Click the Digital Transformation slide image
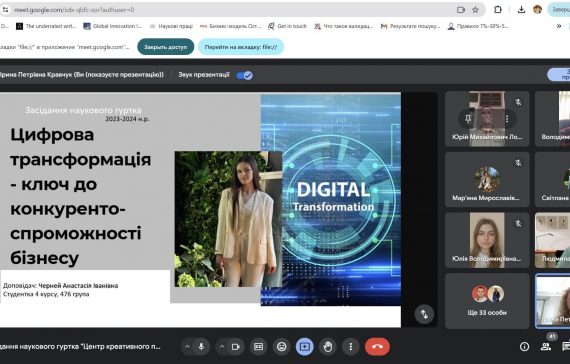 (331, 199)
